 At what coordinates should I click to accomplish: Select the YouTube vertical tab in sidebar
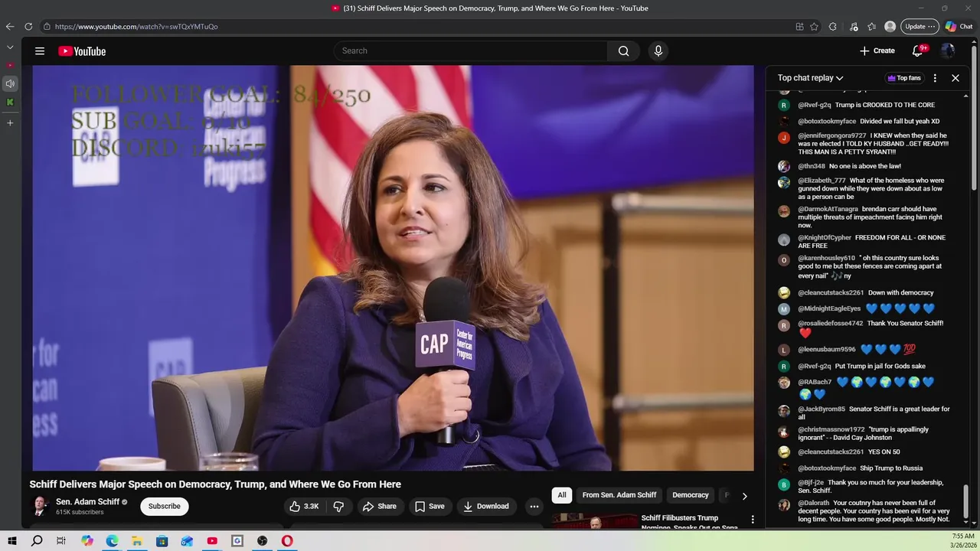(10, 65)
